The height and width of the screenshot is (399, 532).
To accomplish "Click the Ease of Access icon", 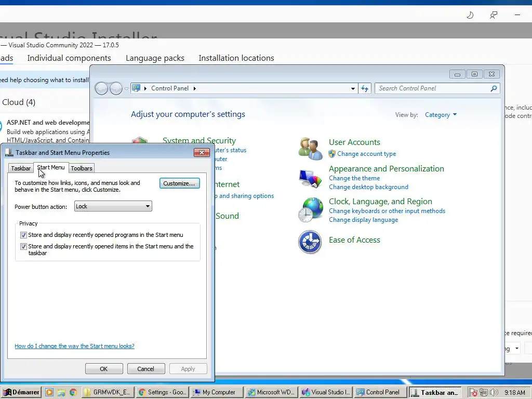I will pyautogui.click(x=310, y=242).
